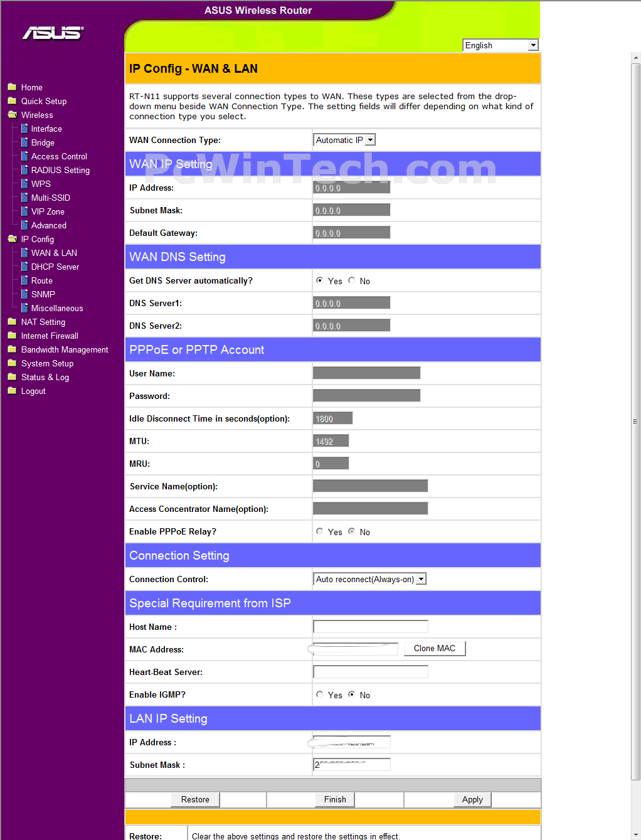Click the ASUS logo
The image size is (641, 840).
pos(53,33)
